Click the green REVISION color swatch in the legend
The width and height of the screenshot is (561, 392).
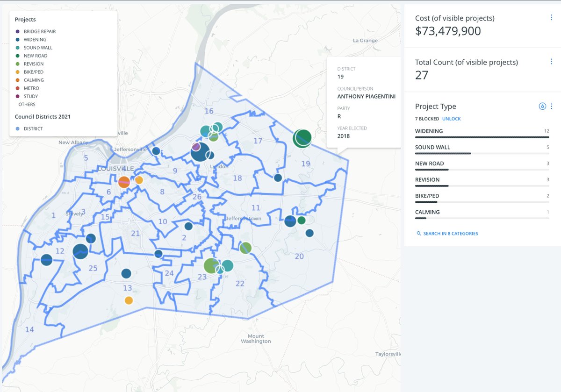click(x=18, y=64)
